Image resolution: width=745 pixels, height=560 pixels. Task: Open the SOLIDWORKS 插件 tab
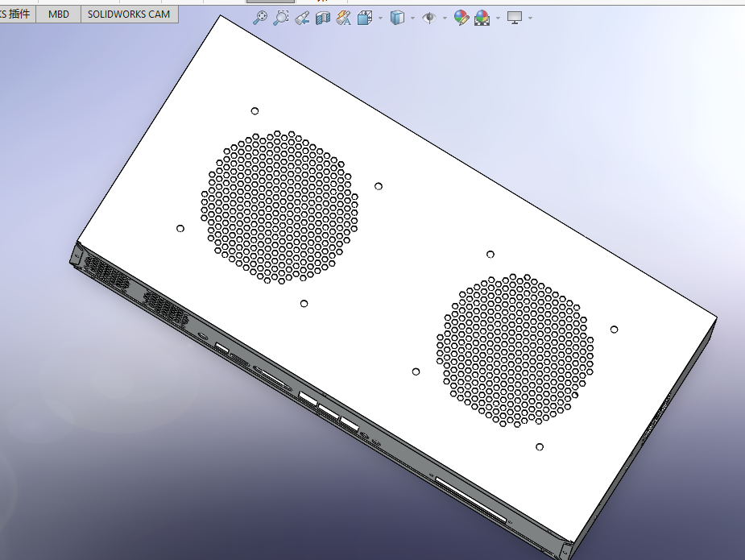[16, 14]
